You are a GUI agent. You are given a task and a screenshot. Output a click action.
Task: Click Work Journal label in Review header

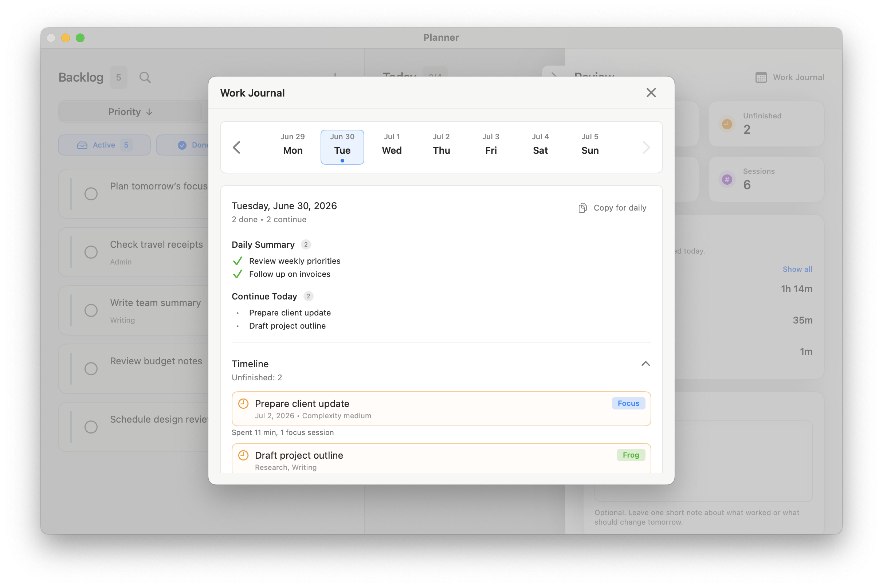[798, 78]
